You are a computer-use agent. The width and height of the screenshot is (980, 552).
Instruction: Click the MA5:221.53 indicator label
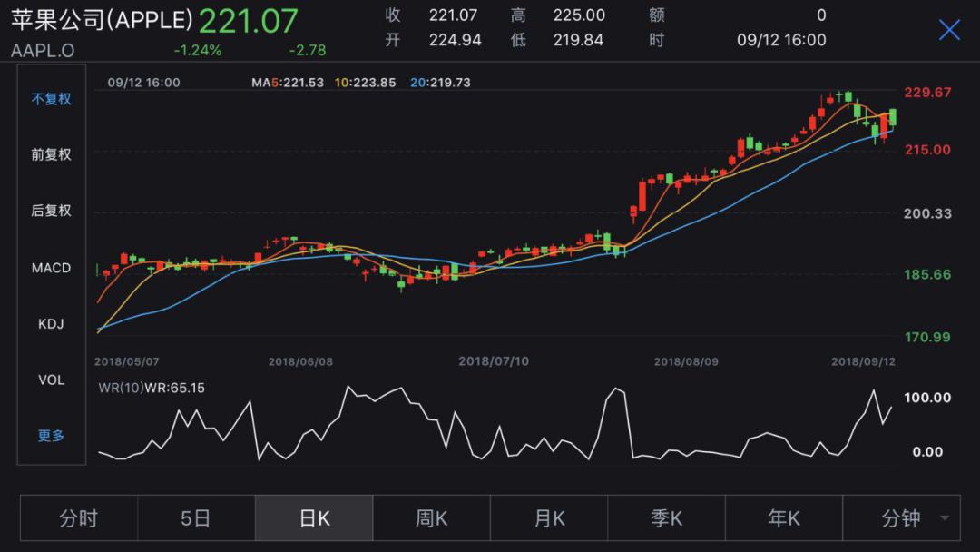coord(288,83)
